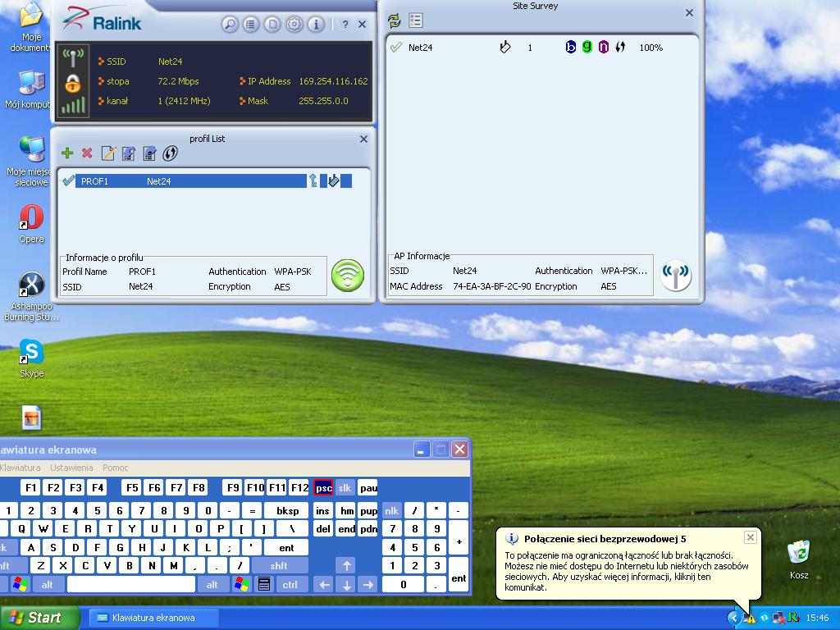The image size is (840, 630).
Task: Click the 15:46 taskbar clock
Action: pos(818,619)
